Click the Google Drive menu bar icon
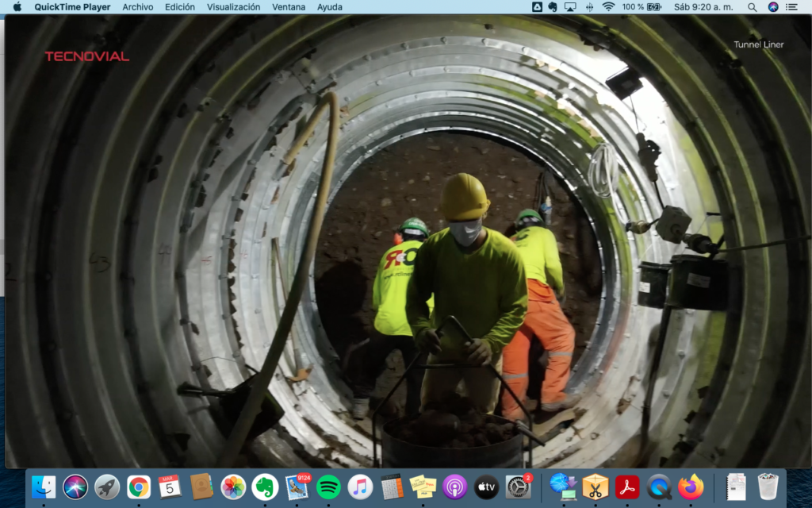This screenshot has width=812, height=508. coord(537,6)
